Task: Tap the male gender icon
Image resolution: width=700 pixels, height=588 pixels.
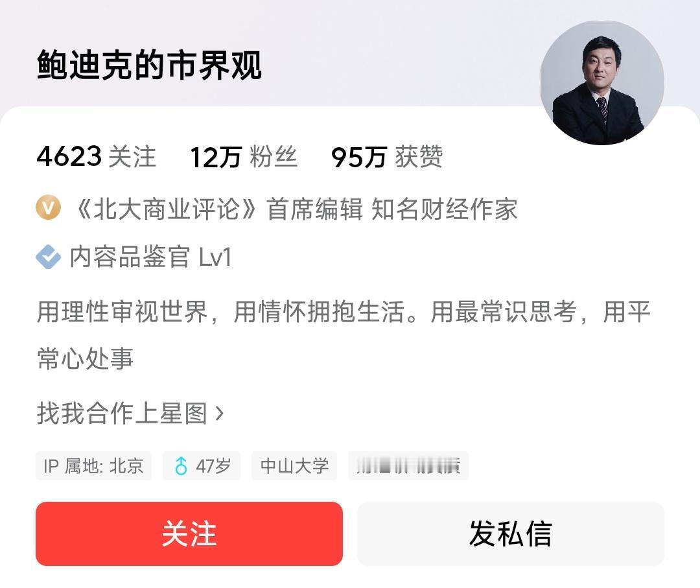Action: click(x=181, y=465)
